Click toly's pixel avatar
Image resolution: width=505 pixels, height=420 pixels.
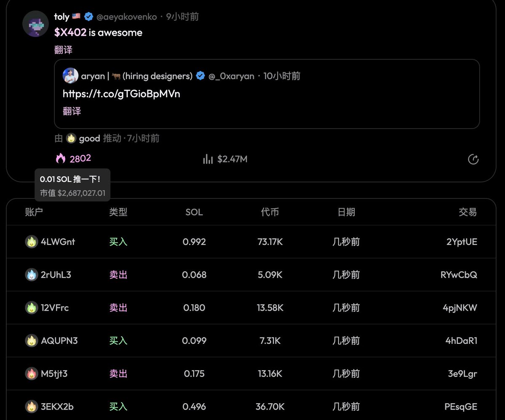[35, 24]
